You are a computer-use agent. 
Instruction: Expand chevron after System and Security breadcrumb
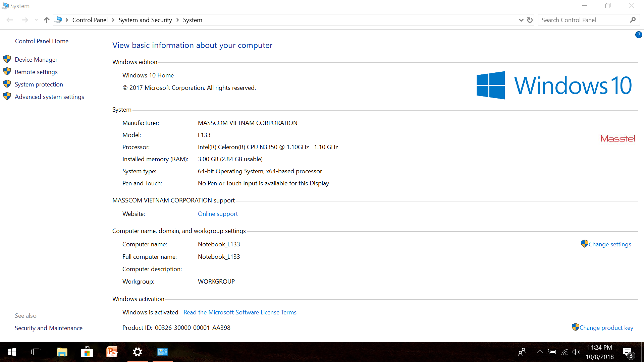click(x=177, y=20)
